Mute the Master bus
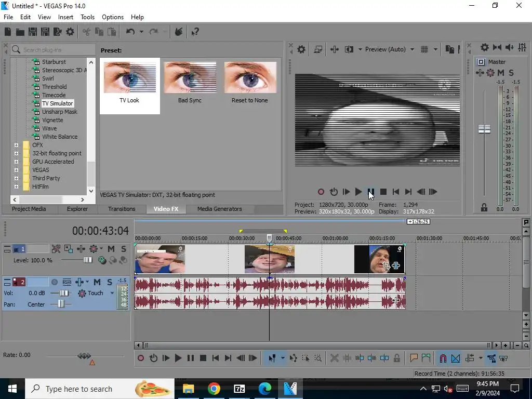This screenshot has width=532, height=399. (x=501, y=73)
